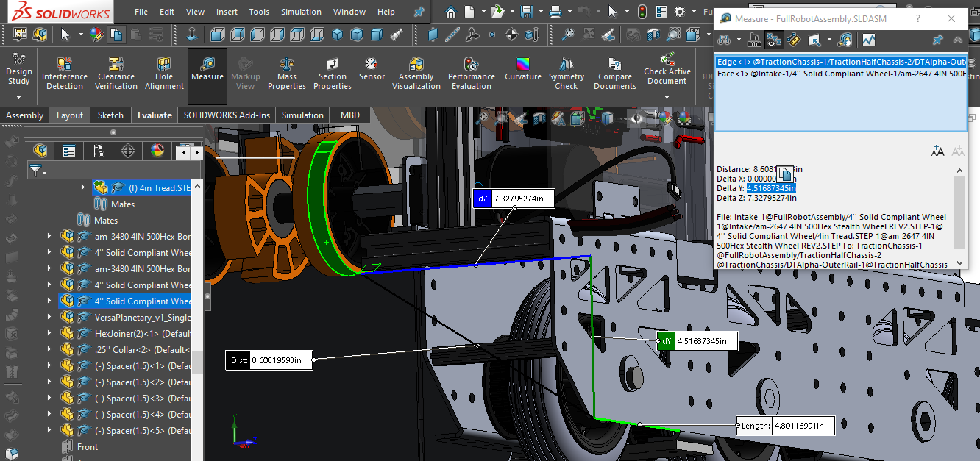Toggle the pin next to Help menu
This screenshot has height=461, width=980.
tap(419, 12)
